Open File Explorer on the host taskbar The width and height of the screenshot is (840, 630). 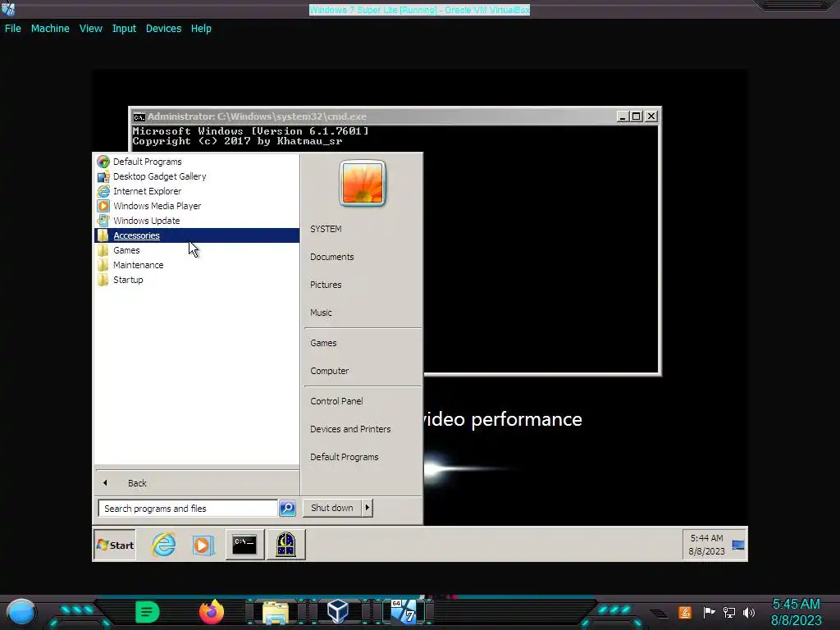pos(276,612)
